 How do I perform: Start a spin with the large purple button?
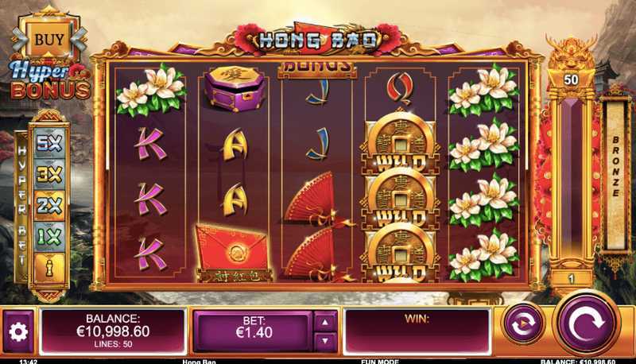point(587,324)
